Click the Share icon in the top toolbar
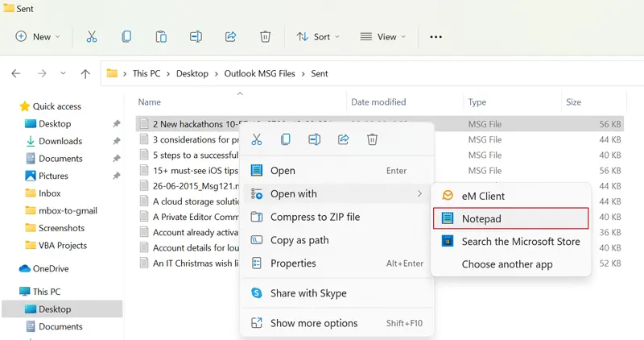Viewport: 644px width, 340px height. pyautogui.click(x=230, y=36)
